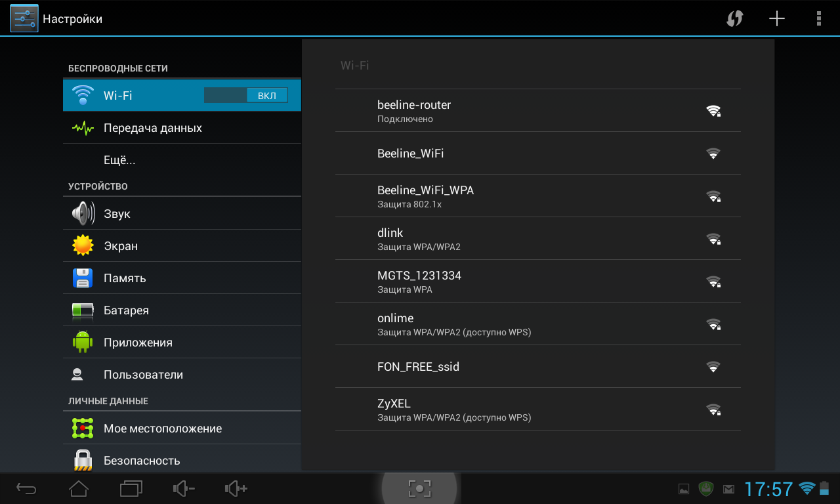
Task: Select the MGTS_1231334 network
Action: [x=537, y=282]
